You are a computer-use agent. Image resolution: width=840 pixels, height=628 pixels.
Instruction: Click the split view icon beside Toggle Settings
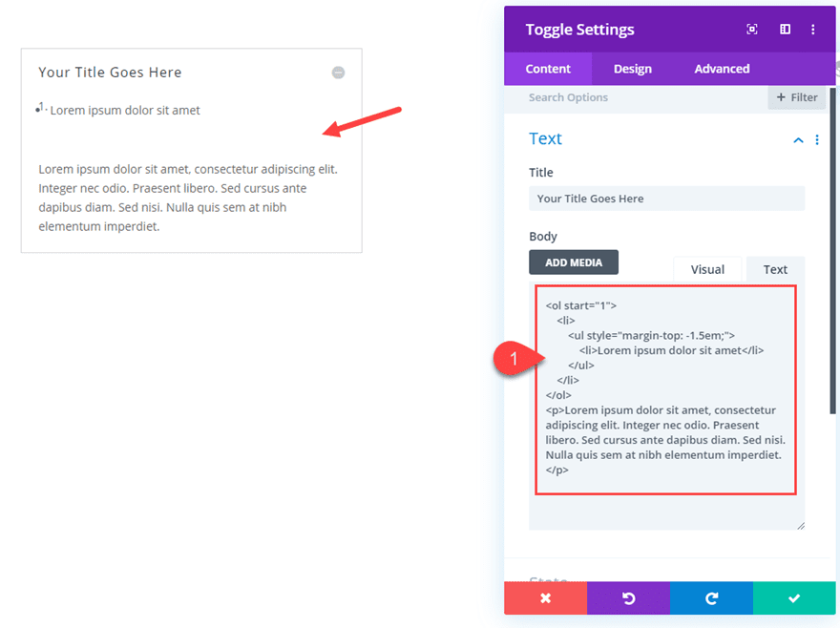[784, 29]
